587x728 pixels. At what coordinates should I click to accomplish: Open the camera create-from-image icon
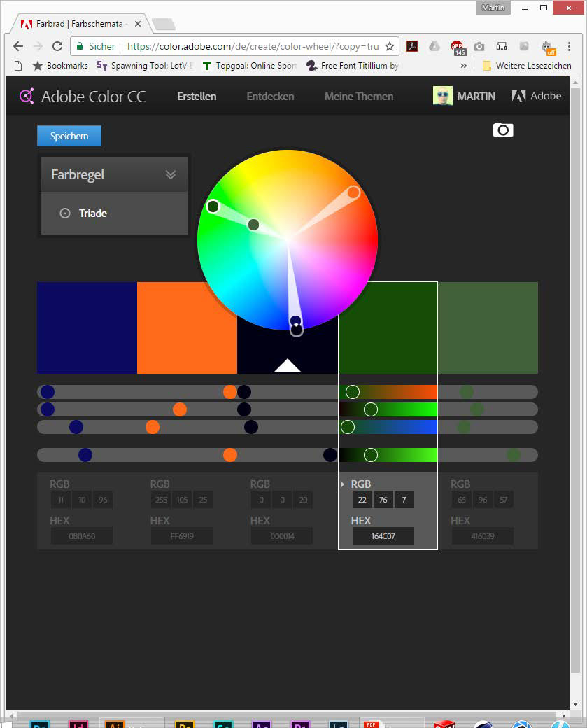503,129
